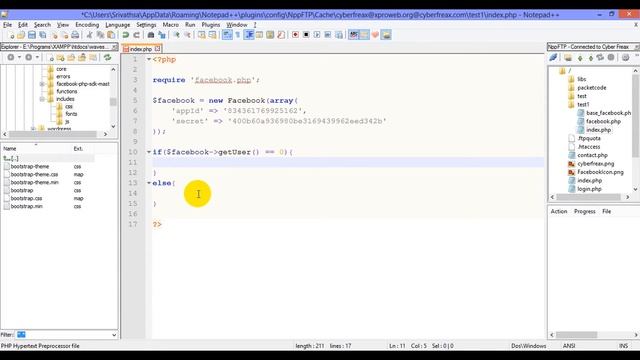Zoom out using toolbar icon
This screenshot has width=640, height=360.
pyautogui.click(x=187, y=35)
